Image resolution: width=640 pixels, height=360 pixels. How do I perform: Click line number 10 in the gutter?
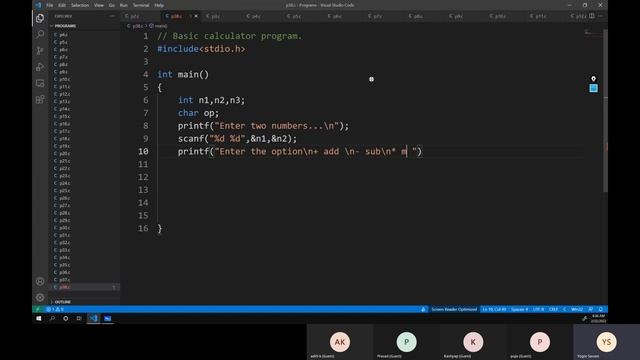(x=143, y=151)
